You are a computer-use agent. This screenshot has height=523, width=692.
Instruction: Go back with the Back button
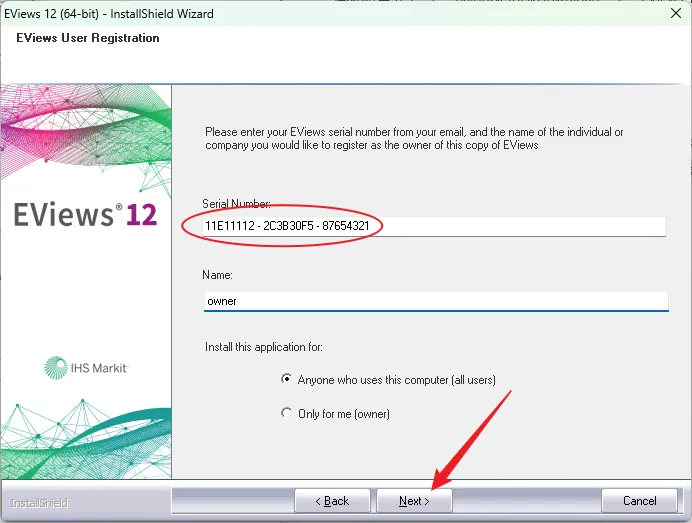point(332,500)
